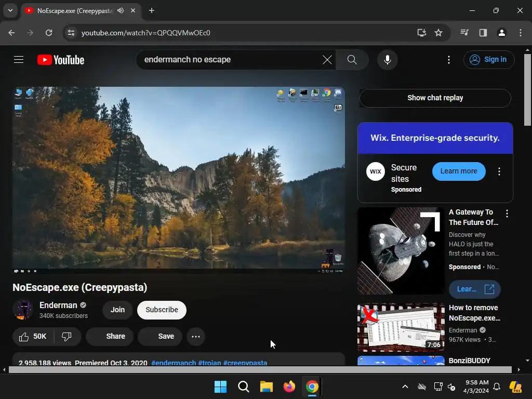Go forward in browser history
The height and width of the screenshot is (399, 532).
pyautogui.click(x=30, y=33)
